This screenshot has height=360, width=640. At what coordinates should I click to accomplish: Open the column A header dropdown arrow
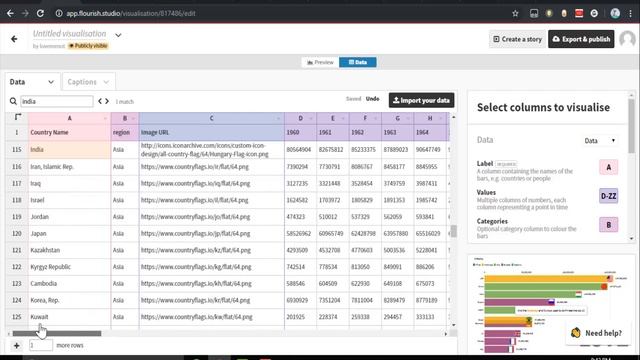click(x=105, y=118)
